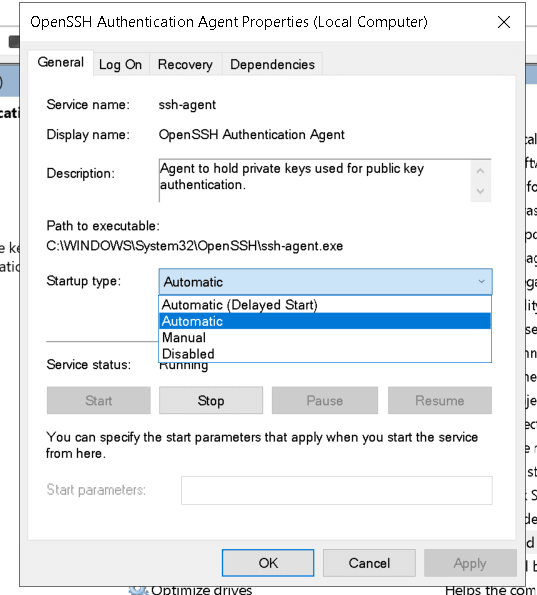Choose Automatic (Delayed Start) option
The image size is (537, 595).
(325, 305)
